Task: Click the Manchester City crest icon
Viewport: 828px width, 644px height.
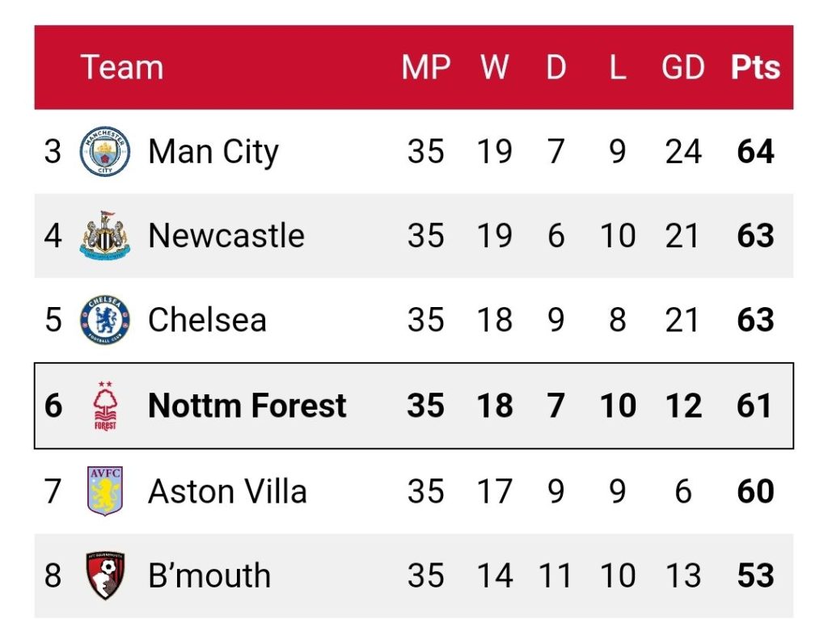Action: pos(104,151)
